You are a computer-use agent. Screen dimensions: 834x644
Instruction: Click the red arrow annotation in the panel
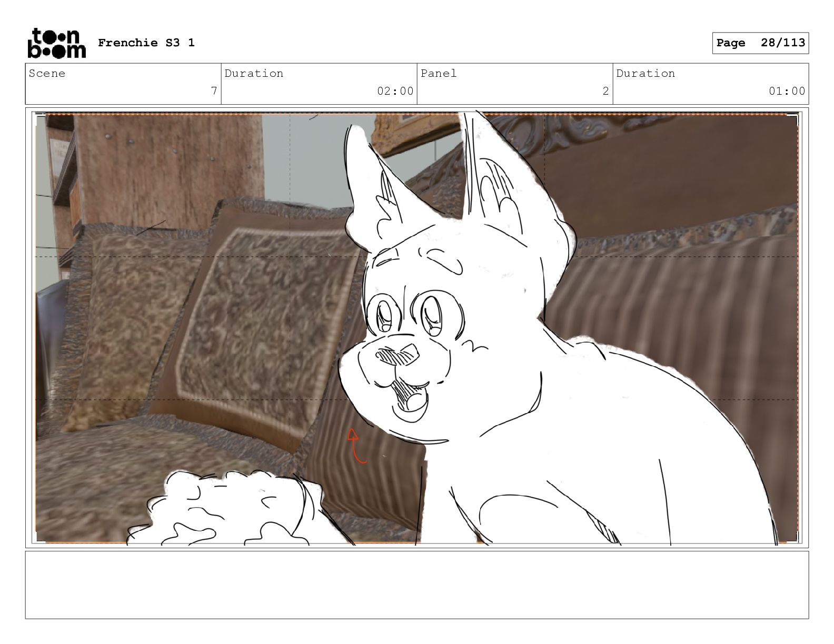tap(356, 446)
